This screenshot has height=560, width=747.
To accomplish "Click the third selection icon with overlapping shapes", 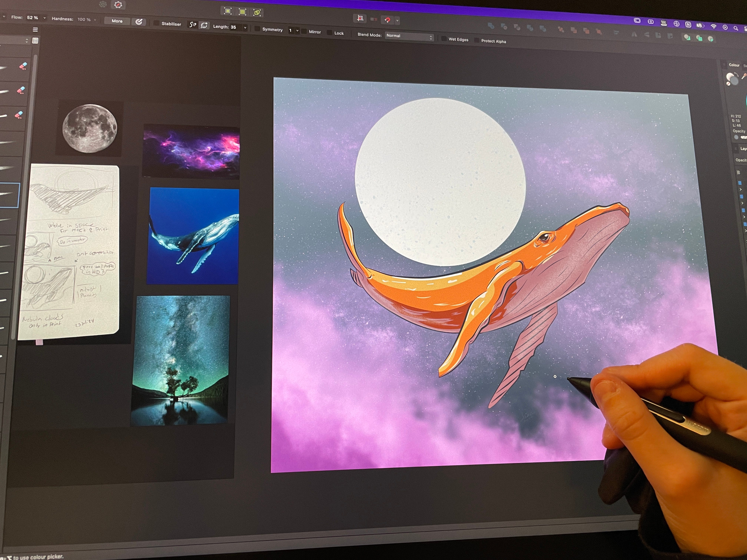I will (x=257, y=13).
